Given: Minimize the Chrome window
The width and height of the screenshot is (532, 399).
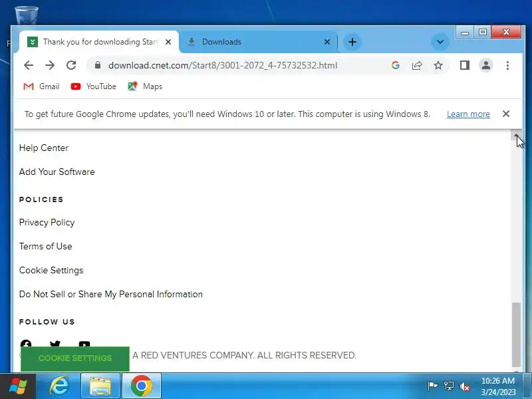Looking at the screenshot, I should (x=465, y=33).
